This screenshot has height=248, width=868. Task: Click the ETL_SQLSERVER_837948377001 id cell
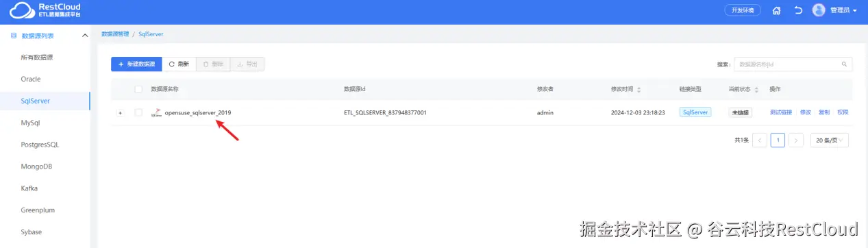(385, 112)
